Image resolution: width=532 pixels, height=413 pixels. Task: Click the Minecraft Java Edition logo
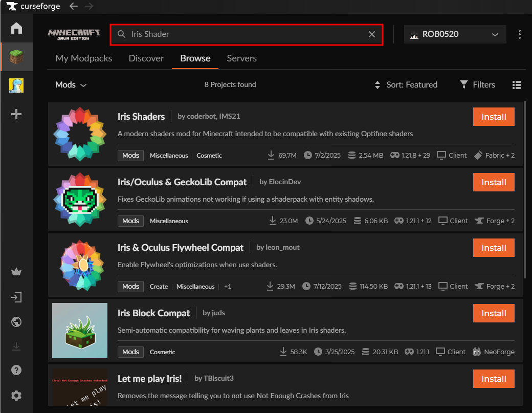tap(74, 34)
